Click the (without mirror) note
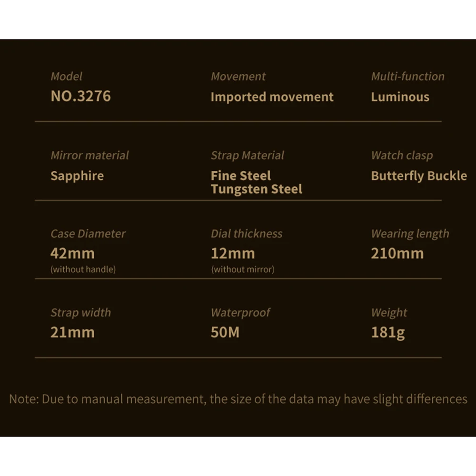The image size is (476, 476). [243, 269]
